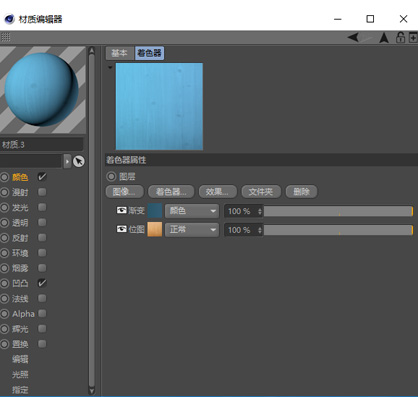Hide the 渐变 layer via its eye icon
This screenshot has width=418, height=397.
121,210
